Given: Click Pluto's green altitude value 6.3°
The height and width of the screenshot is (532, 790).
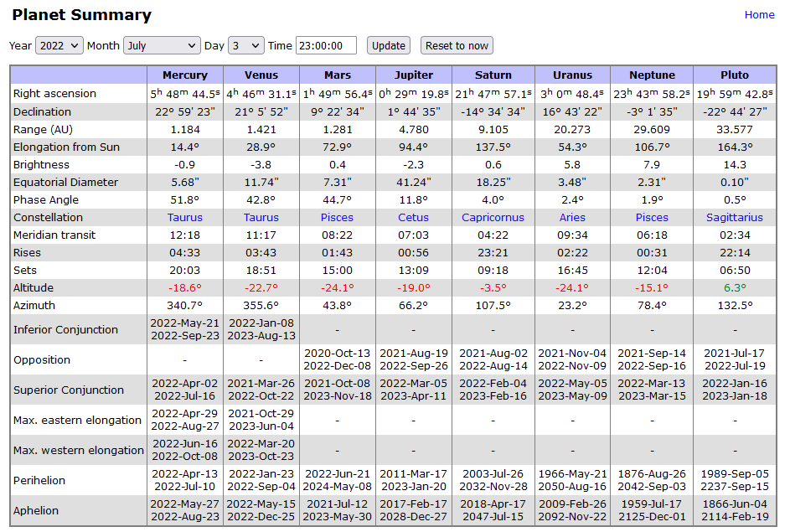Looking at the screenshot, I should pyautogui.click(x=735, y=287).
